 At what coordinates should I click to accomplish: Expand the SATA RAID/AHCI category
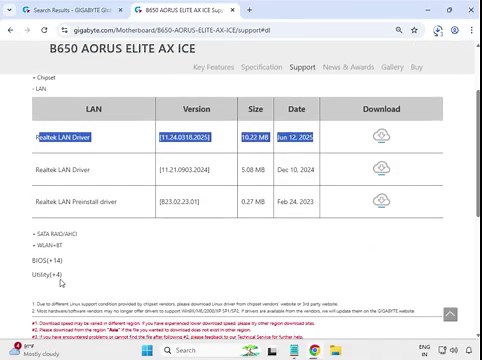(x=54, y=234)
